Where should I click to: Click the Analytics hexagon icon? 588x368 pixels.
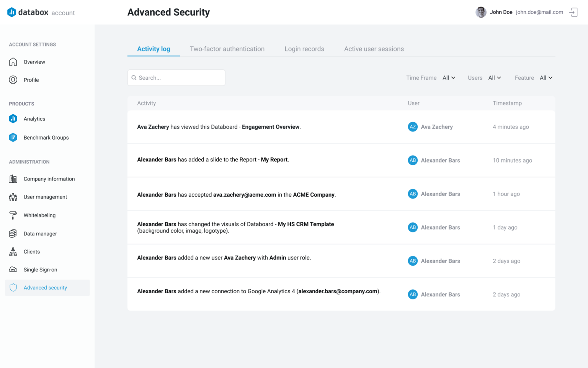(13, 119)
